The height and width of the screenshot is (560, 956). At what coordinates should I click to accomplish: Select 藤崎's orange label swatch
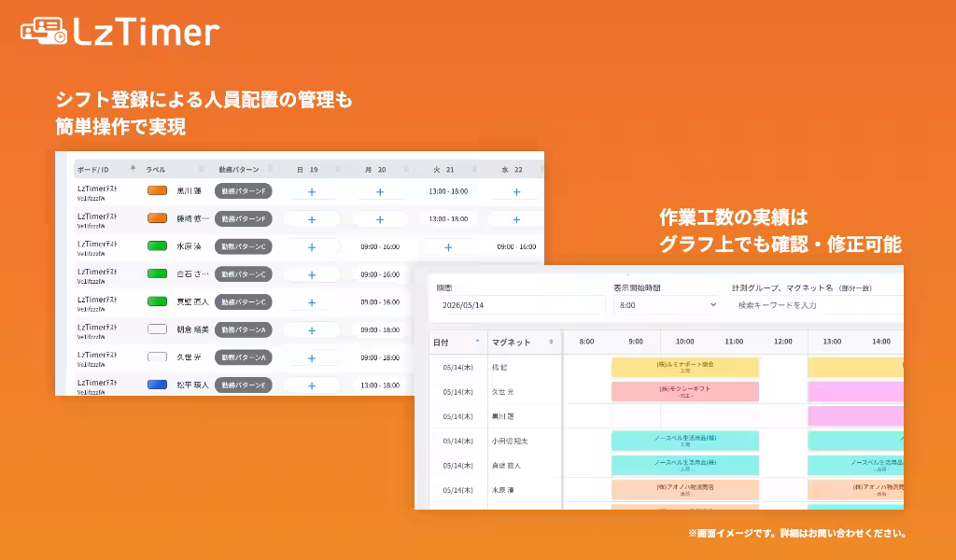point(157,218)
